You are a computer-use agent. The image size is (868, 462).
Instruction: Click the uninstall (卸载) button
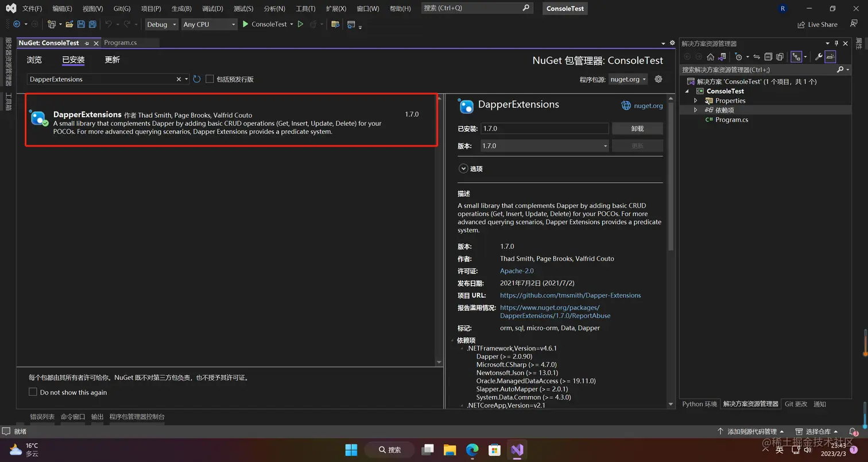tap(637, 129)
